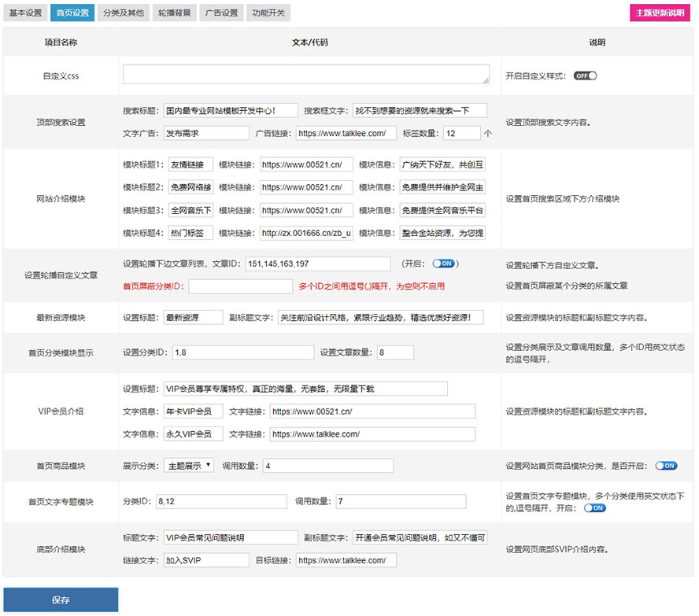
Task: Click the 设置文章数量 input field
Action: pyautogui.click(x=395, y=352)
